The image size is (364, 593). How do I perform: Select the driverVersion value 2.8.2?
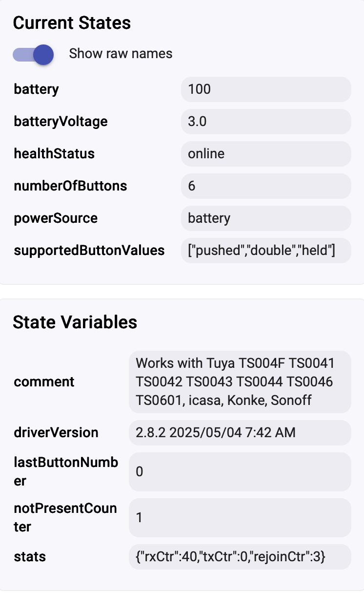(x=240, y=433)
